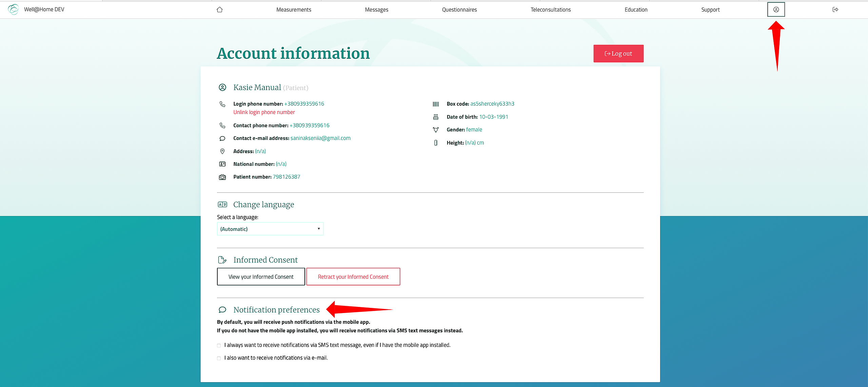
Task: Click the sign-out icon in navbar
Action: click(835, 10)
